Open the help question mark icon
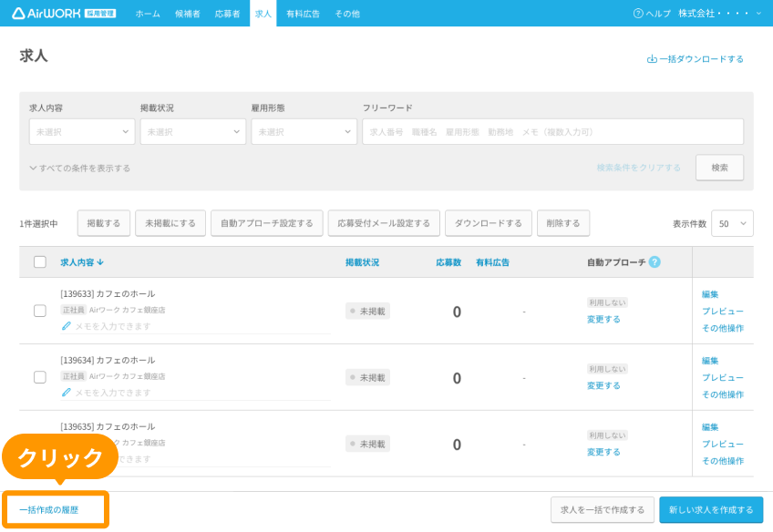The height and width of the screenshot is (532, 773). tap(638, 14)
